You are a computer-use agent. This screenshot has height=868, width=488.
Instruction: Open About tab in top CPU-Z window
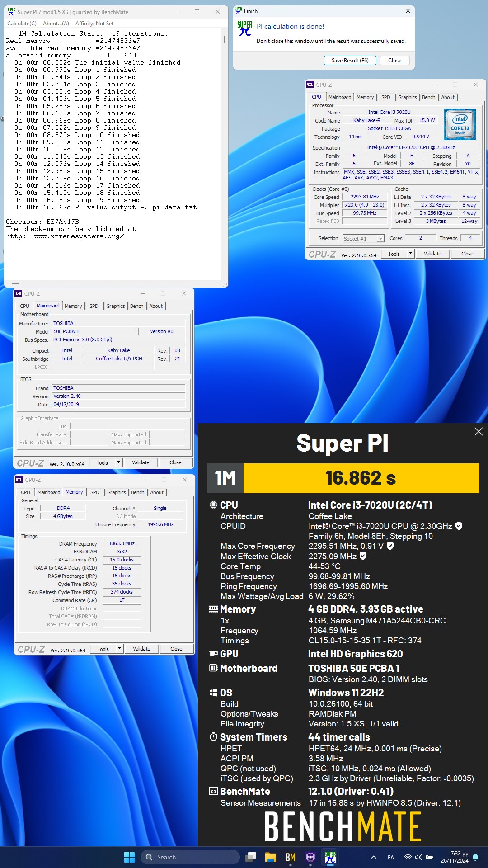(448, 97)
